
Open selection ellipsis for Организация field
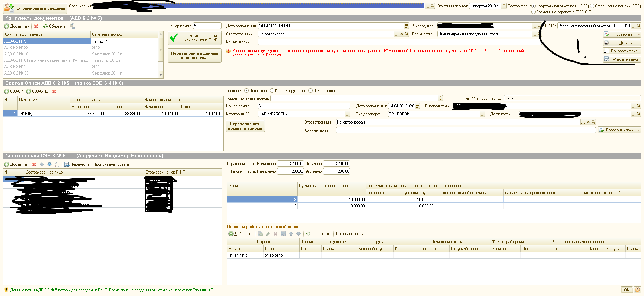[427, 6]
